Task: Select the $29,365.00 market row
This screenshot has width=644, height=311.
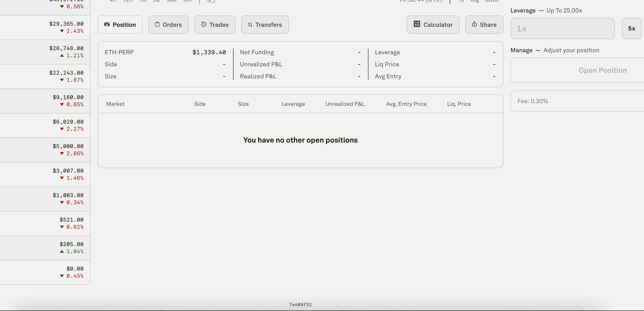Action: (x=45, y=27)
